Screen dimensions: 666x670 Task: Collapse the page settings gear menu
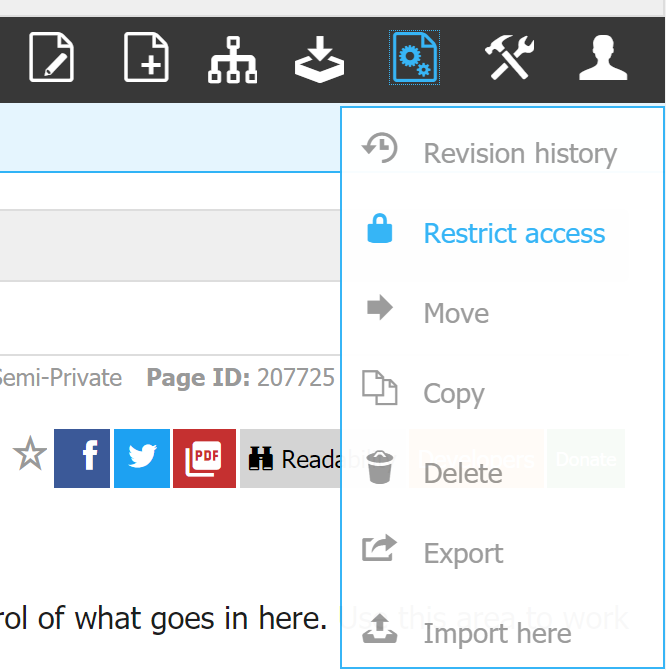[414, 58]
